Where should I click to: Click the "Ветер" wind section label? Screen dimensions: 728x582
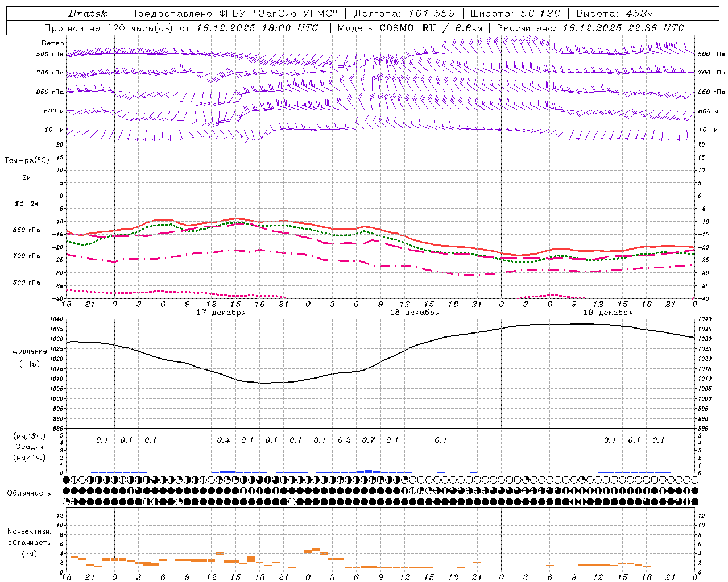[x=53, y=43]
